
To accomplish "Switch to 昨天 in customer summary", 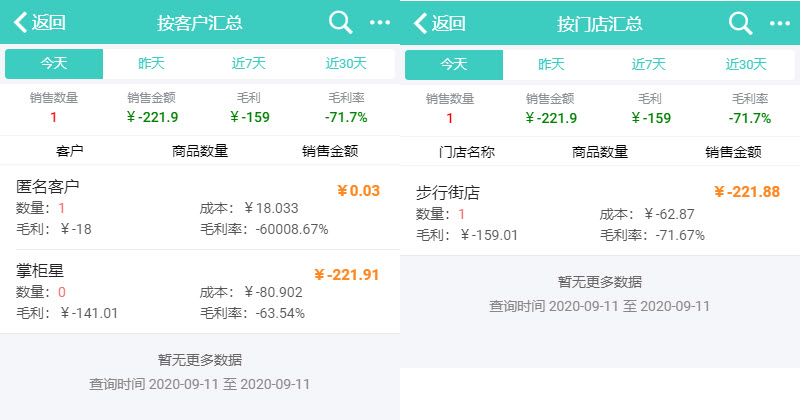I will point(151,64).
